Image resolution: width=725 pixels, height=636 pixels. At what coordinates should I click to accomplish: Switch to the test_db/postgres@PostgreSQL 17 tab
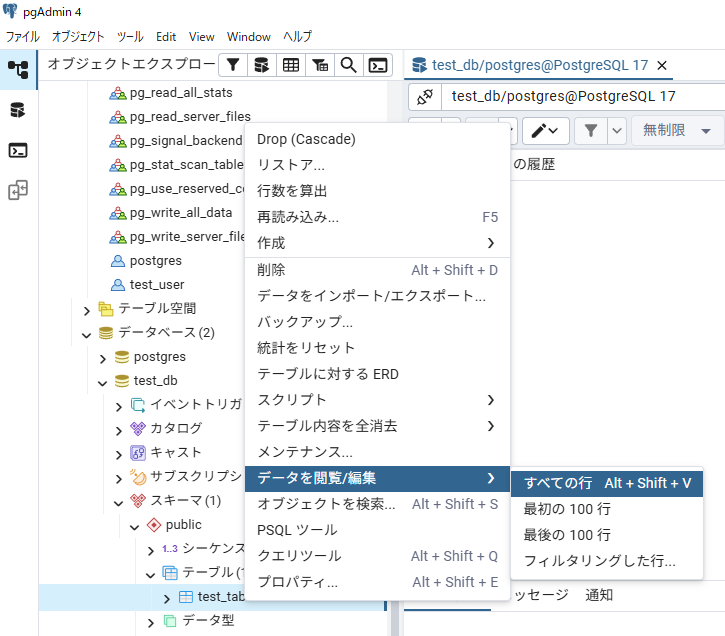539,65
